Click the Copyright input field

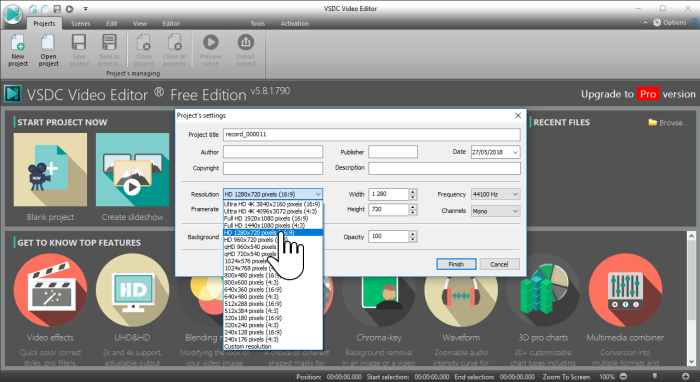click(x=273, y=168)
